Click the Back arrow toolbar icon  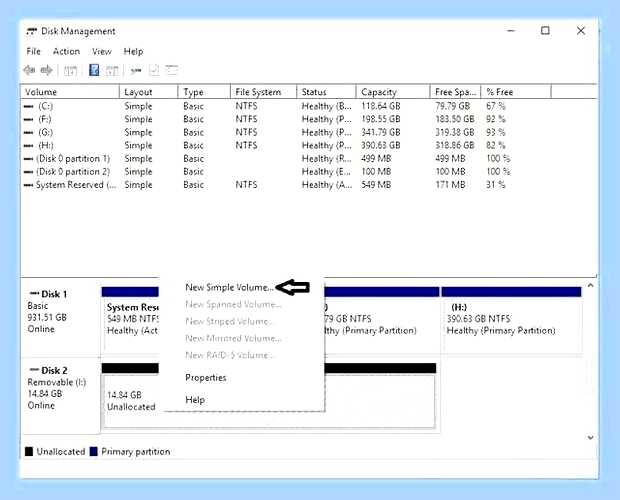(x=29, y=70)
